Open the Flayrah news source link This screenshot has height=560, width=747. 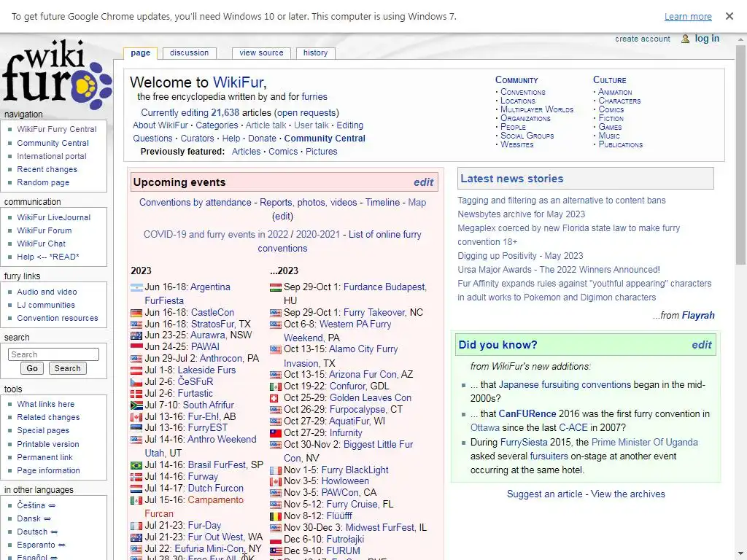click(x=698, y=315)
